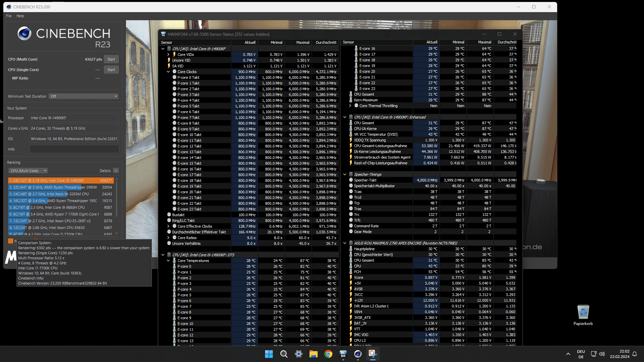Start the CPU Multi Core benchmark

coord(111,59)
